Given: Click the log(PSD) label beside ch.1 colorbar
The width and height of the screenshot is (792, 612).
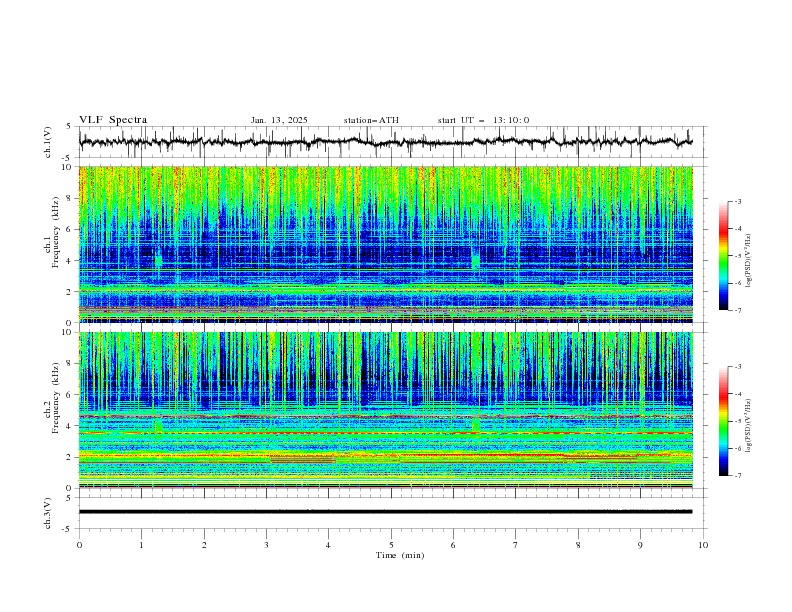Looking at the screenshot, I should coord(748,261).
